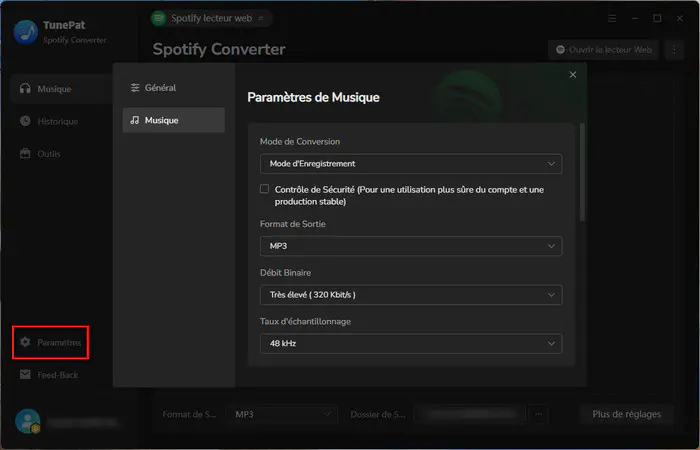The width and height of the screenshot is (700, 450).
Task: Open the Format de Sortie MP3 dropdown
Action: click(x=411, y=246)
